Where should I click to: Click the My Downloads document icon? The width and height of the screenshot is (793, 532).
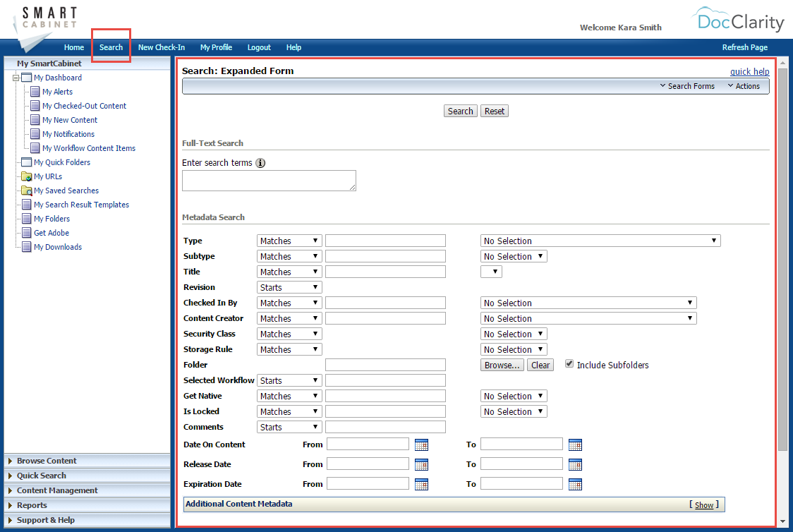[x=25, y=246]
